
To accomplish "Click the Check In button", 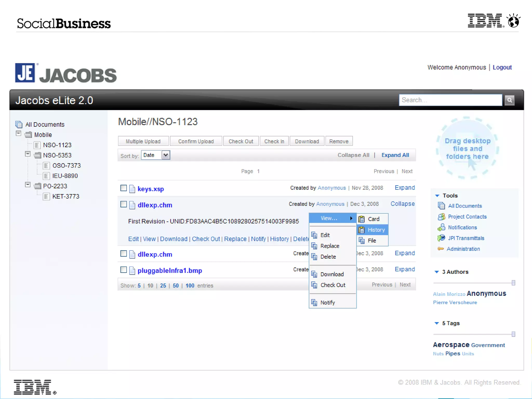I will (x=274, y=141).
